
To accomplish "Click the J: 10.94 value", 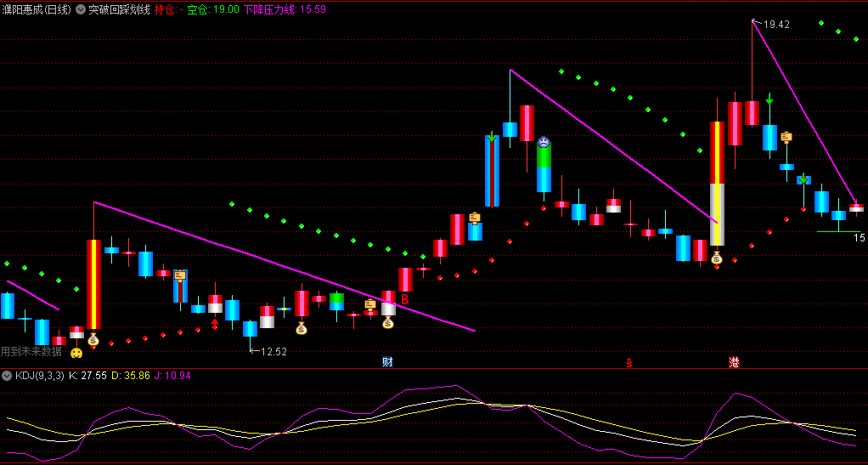I will tap(172, 376).
